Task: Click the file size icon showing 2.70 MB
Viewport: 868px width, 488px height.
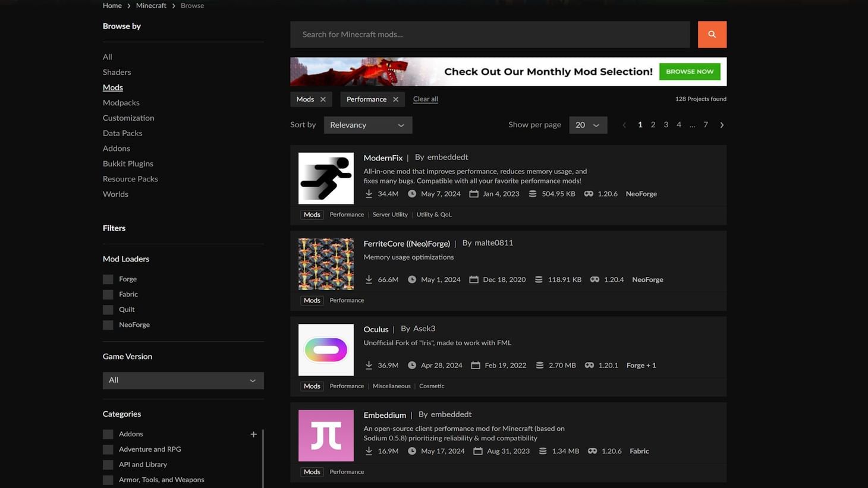Action: [x=539, y=365]
